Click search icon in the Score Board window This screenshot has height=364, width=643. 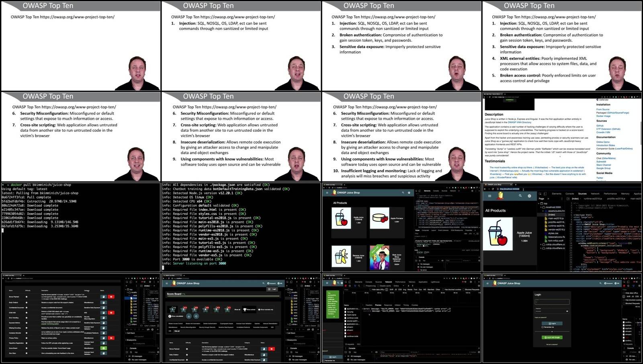pos(264,283)
